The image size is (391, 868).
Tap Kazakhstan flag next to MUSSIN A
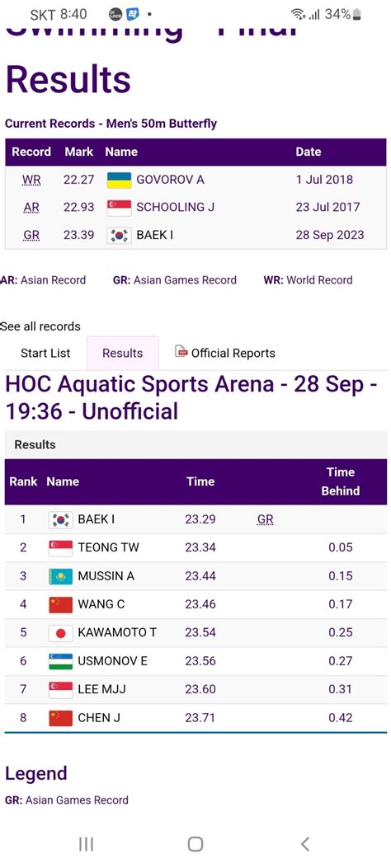coord(60,576)
